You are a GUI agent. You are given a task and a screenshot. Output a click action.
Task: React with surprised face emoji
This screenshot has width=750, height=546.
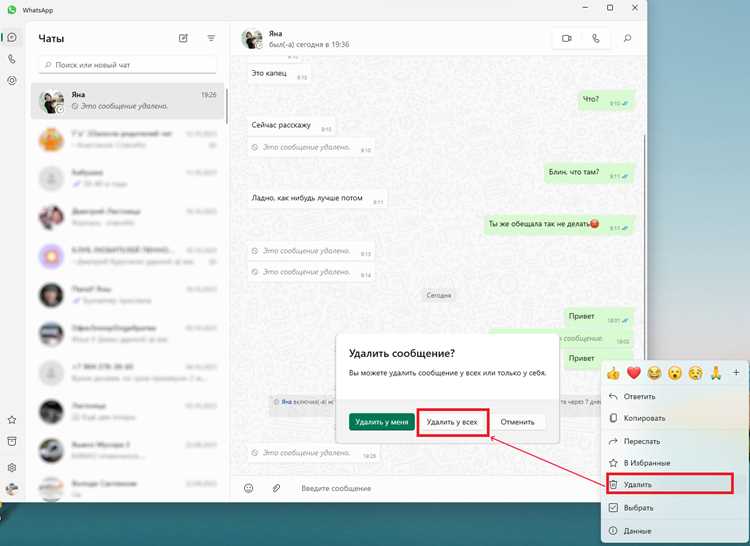(675, 373)
